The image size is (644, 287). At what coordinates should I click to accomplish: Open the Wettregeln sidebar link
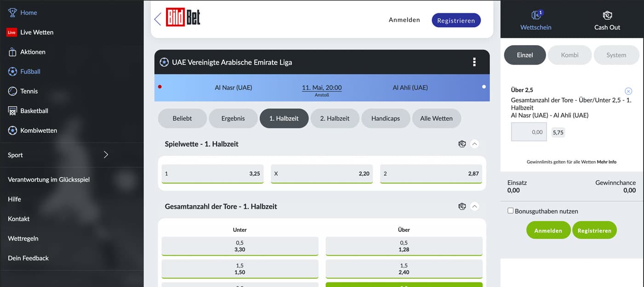[23, 239]
